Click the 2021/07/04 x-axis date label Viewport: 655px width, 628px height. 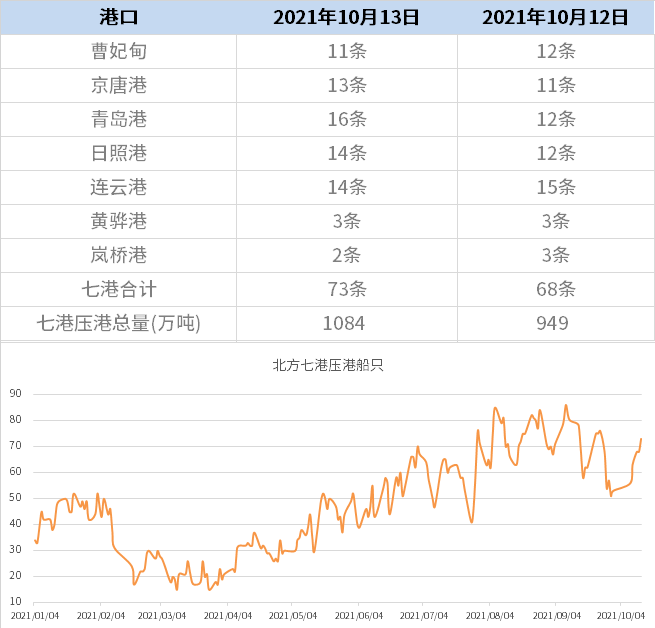click(424, 616)
